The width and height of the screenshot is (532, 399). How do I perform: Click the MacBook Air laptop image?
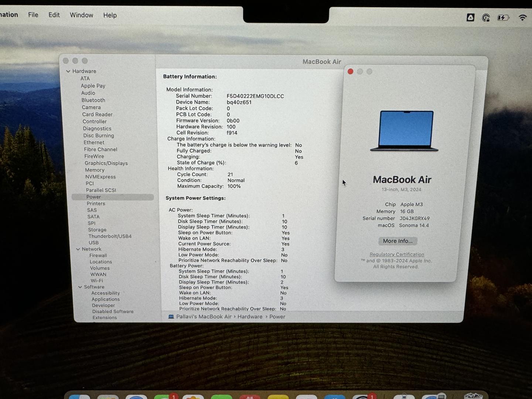tap(405, 131)
